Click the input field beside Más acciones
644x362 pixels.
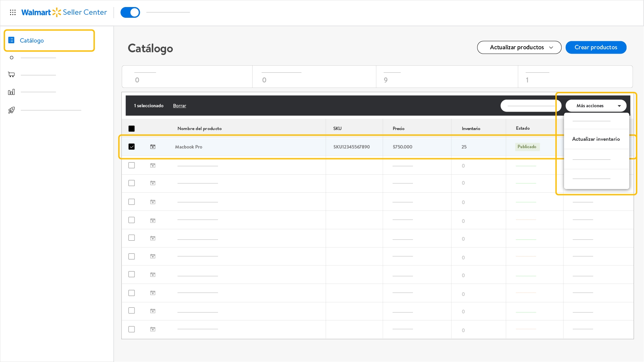tap(531, 106)
